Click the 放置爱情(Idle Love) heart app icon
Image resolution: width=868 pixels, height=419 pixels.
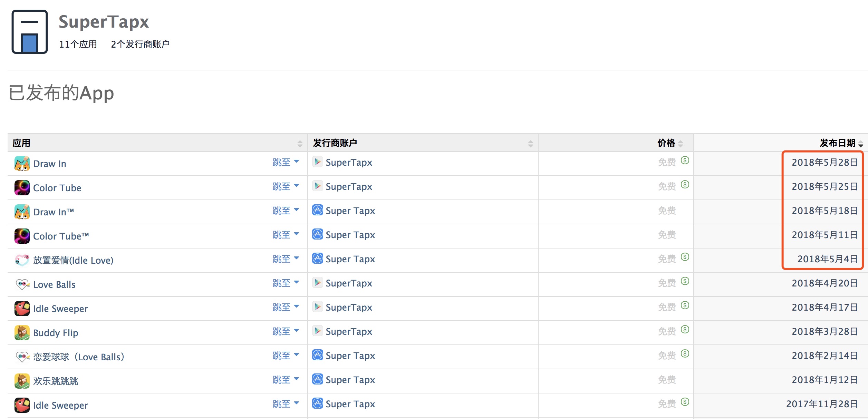(22, 260)
